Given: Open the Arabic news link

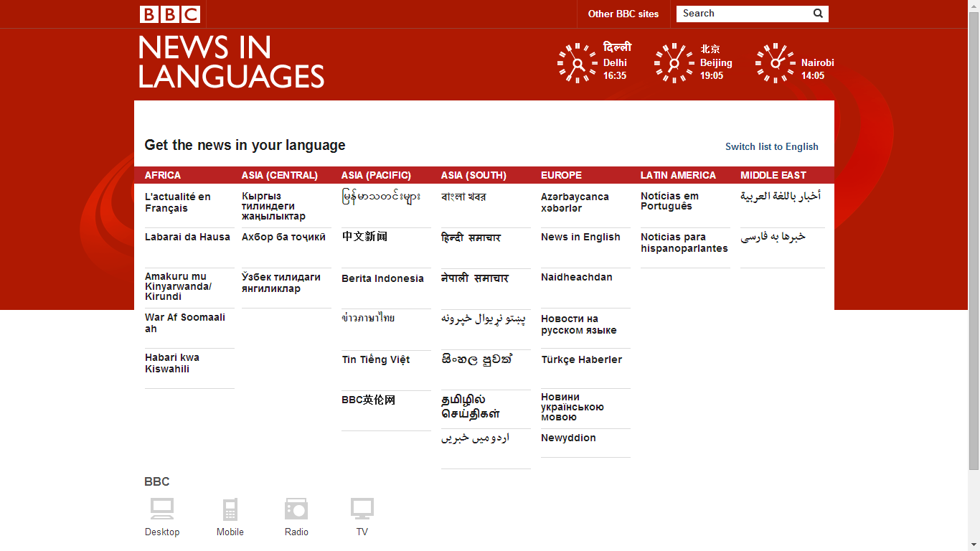Looking at the screenshot, I should coord(781,197).
